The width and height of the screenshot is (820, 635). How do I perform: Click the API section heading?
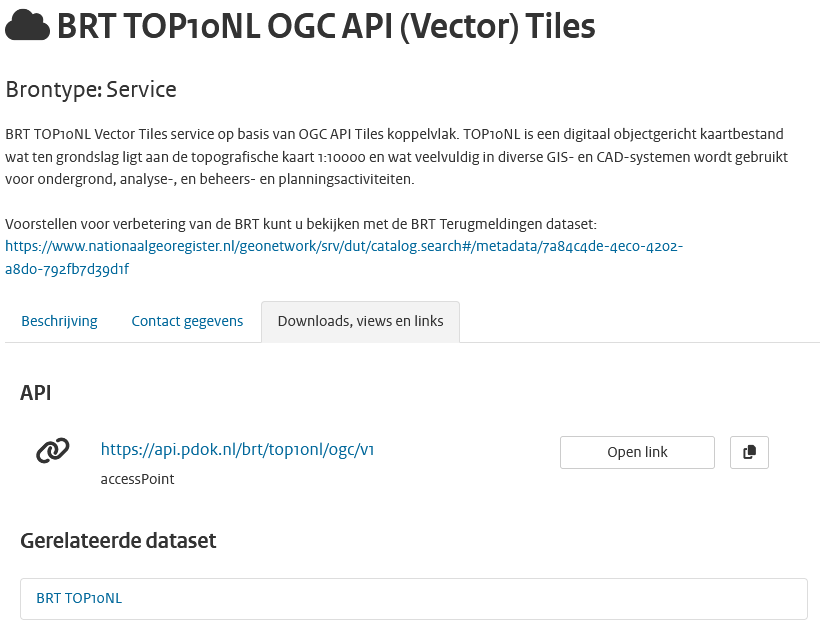[35, 392]
